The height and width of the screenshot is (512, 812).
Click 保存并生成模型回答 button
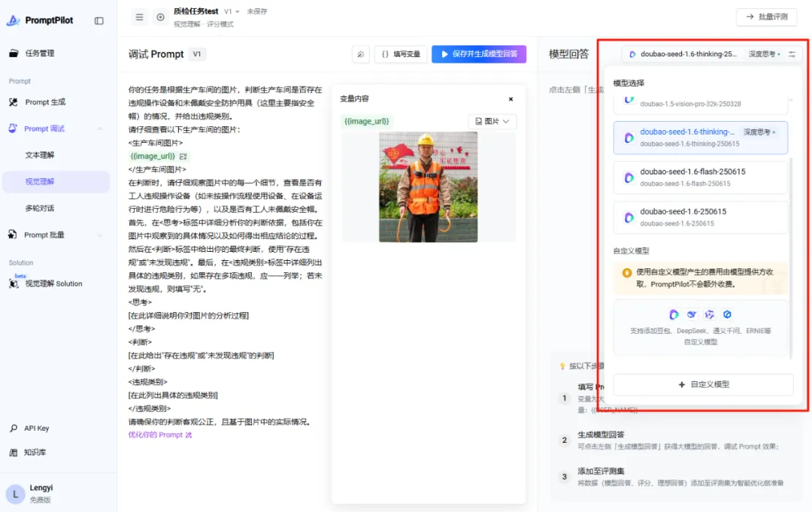(479, 54)
